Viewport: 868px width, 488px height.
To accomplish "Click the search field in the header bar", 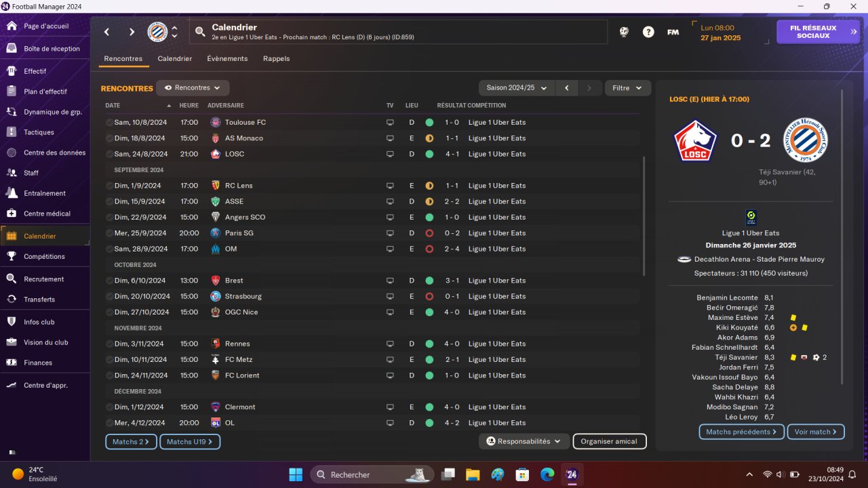I will (399, 32).
